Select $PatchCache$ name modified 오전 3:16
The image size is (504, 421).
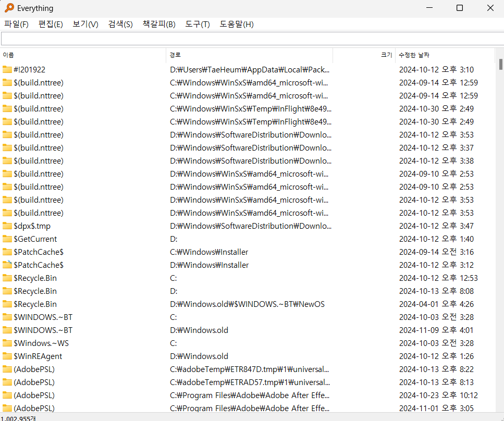click(x=39, y=252)
